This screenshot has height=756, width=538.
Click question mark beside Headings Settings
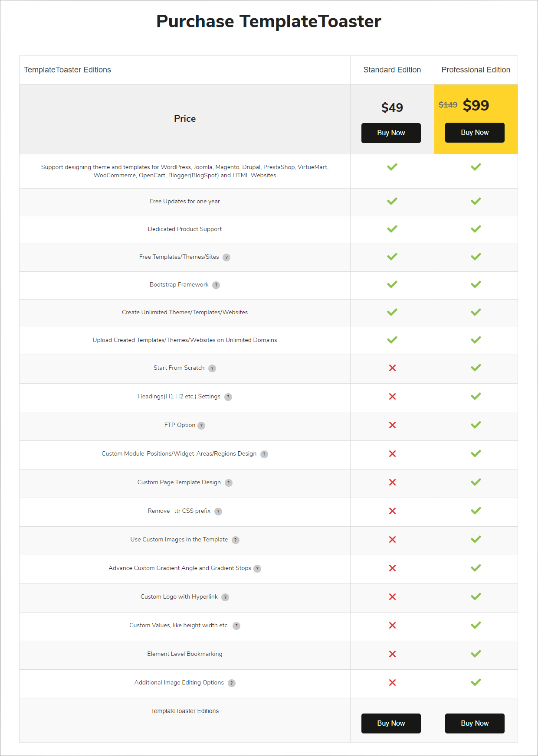[228, 397]
